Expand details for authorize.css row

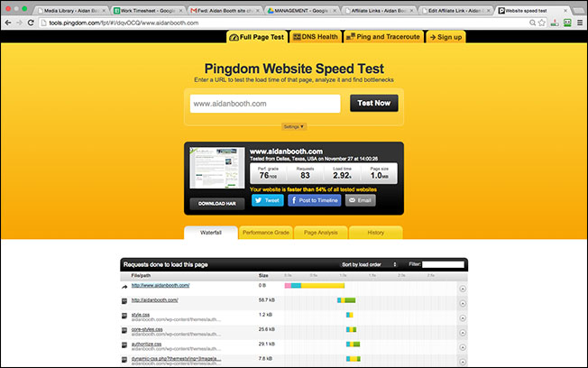(x=463, y=347)
